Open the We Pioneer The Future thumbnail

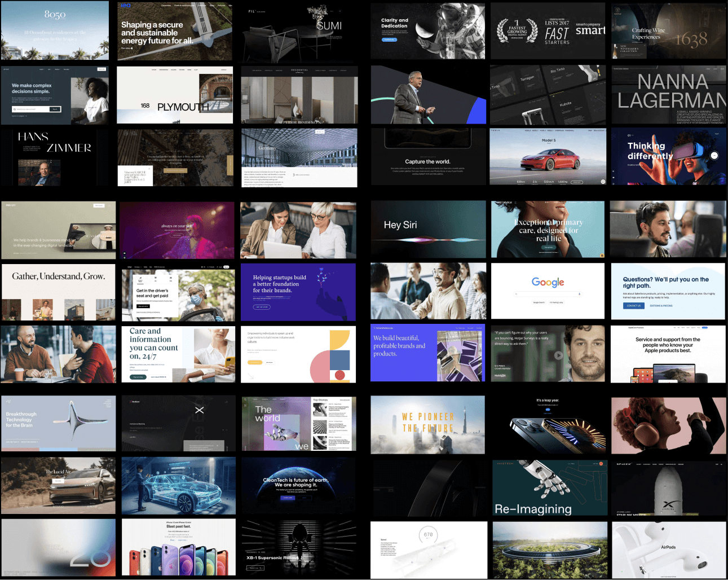click(x=427, y=425)
